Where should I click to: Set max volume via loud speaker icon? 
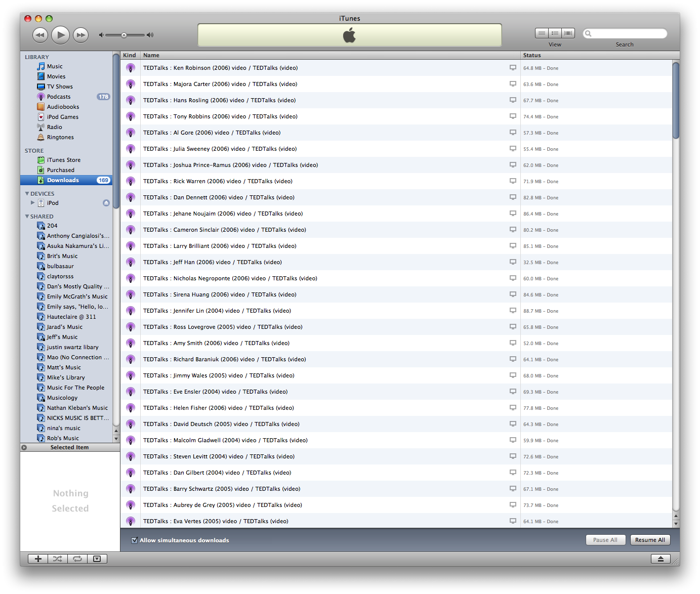[150, 35]
